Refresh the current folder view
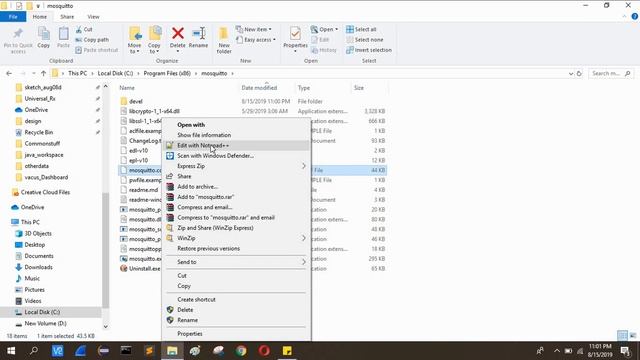Screen dimensions: 640x360 coord(579,73)
